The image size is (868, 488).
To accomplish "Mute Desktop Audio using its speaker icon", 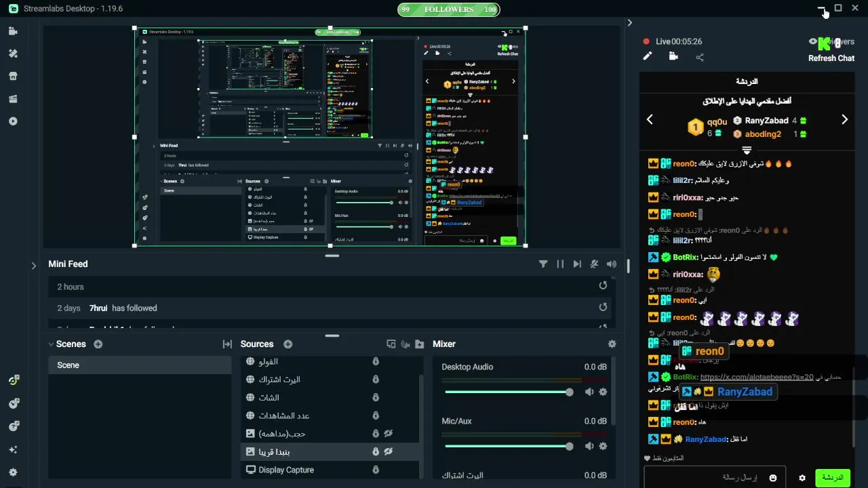I will pyautogui.click(x=589, y=392).
